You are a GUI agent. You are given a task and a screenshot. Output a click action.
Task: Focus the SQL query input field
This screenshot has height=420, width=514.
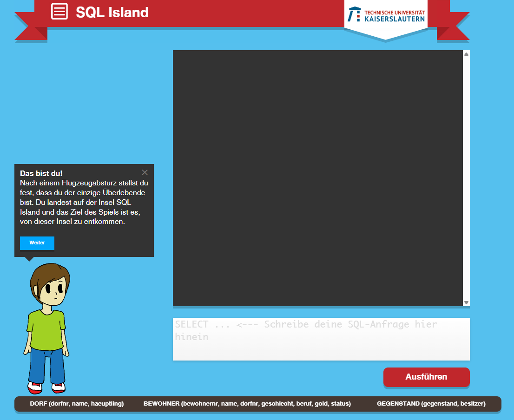pos(321,339)
